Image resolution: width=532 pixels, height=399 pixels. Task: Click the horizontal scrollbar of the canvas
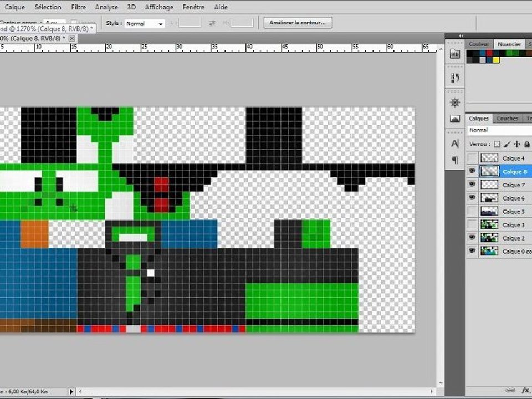point(256,392)
